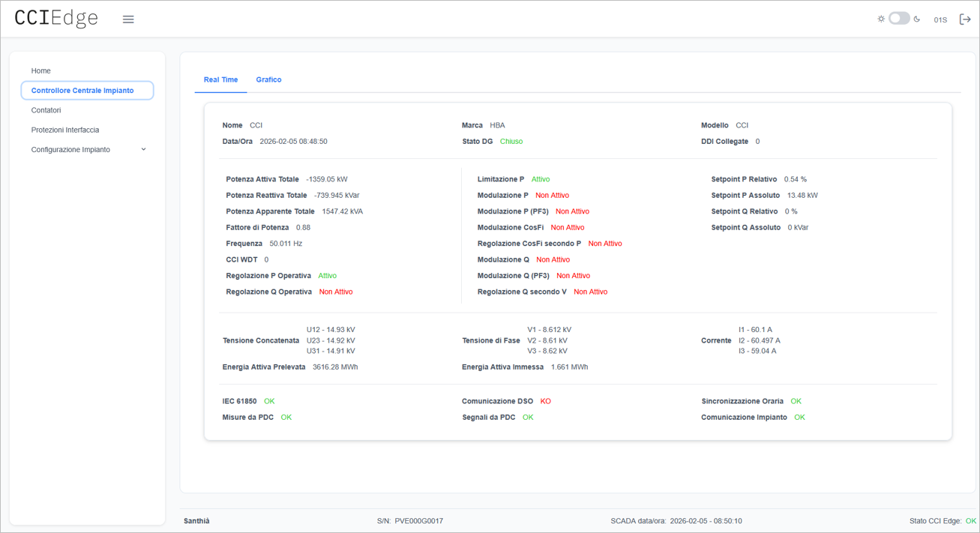Screen dimensions: 980x533
Task: Expand the Configurazione Impianto chevron arrow
Action: coord(143,149)
